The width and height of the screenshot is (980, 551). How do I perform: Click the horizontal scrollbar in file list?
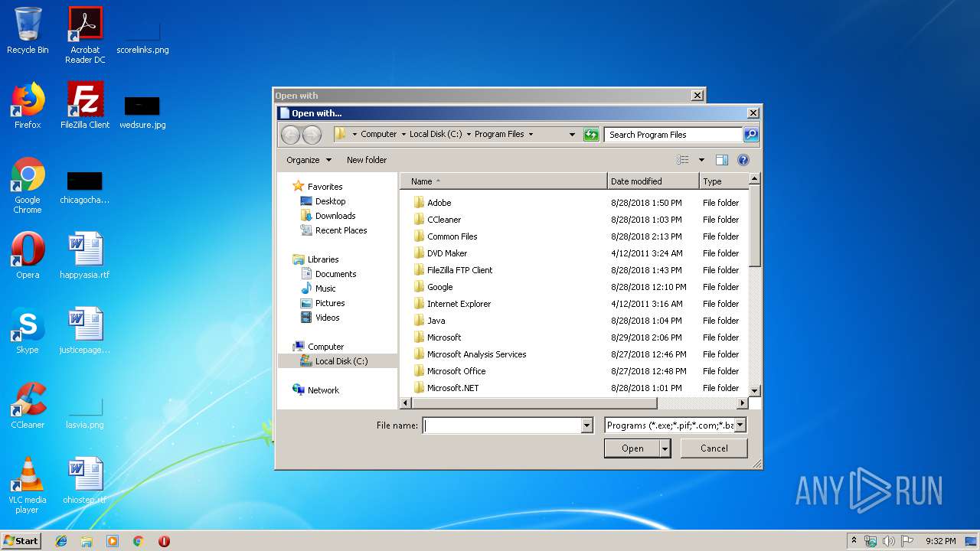[536, 403]
